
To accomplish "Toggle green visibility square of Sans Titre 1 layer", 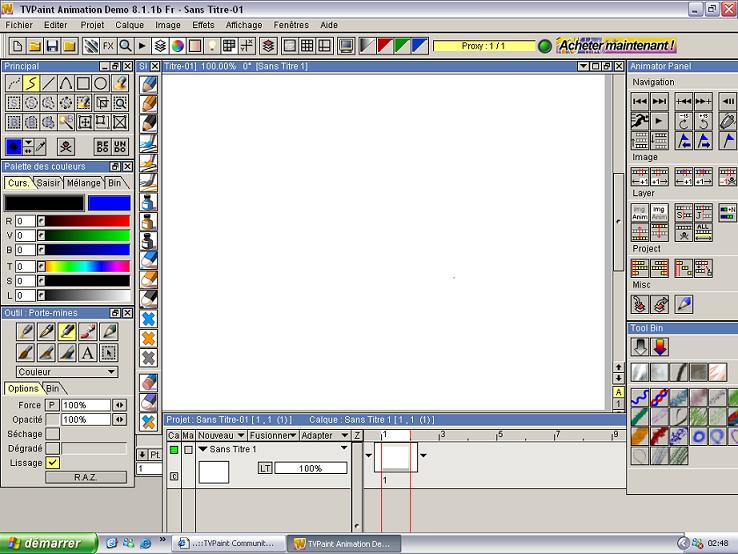I will tap(174, 450).
